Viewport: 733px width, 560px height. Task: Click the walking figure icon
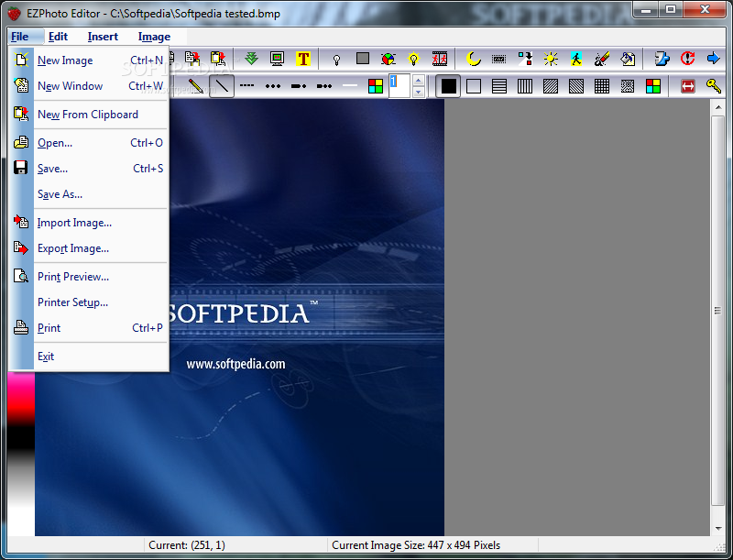(x=576, y=59)
